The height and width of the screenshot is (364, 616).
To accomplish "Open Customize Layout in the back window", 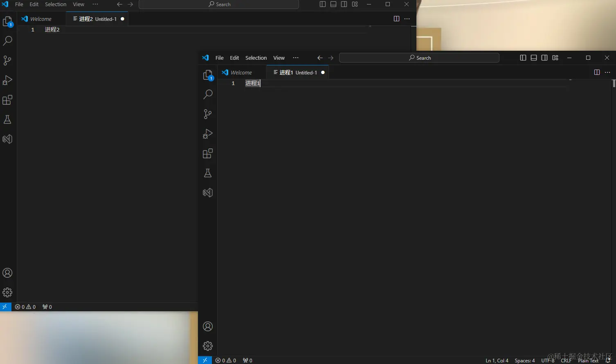I will 355,4.
